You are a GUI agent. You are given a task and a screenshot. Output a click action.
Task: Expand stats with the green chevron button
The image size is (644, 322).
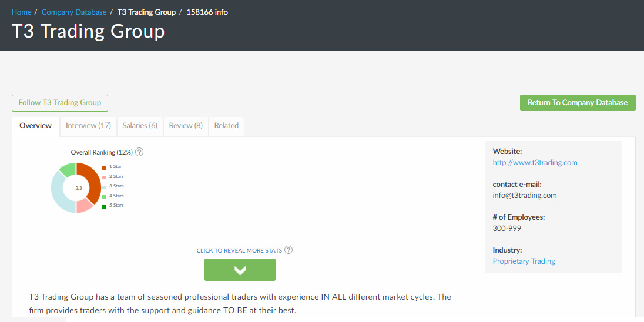pos(240,270)
